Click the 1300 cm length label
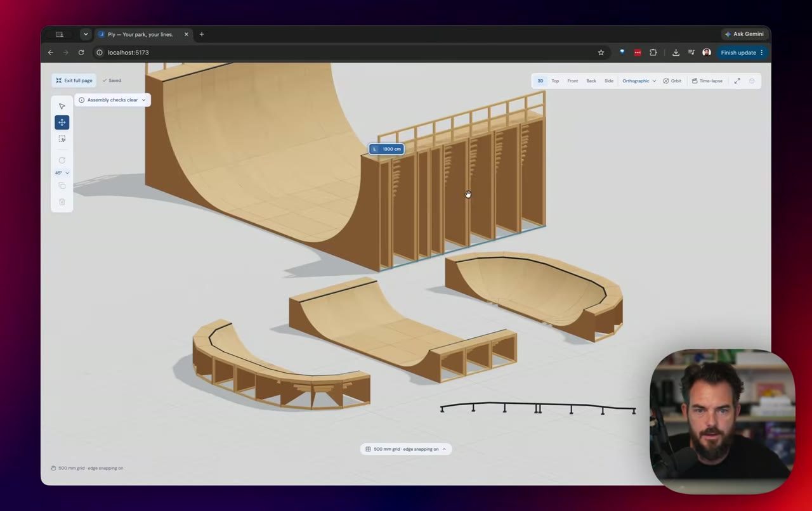Viewport: 812px width, 511px height. [386, 149]
